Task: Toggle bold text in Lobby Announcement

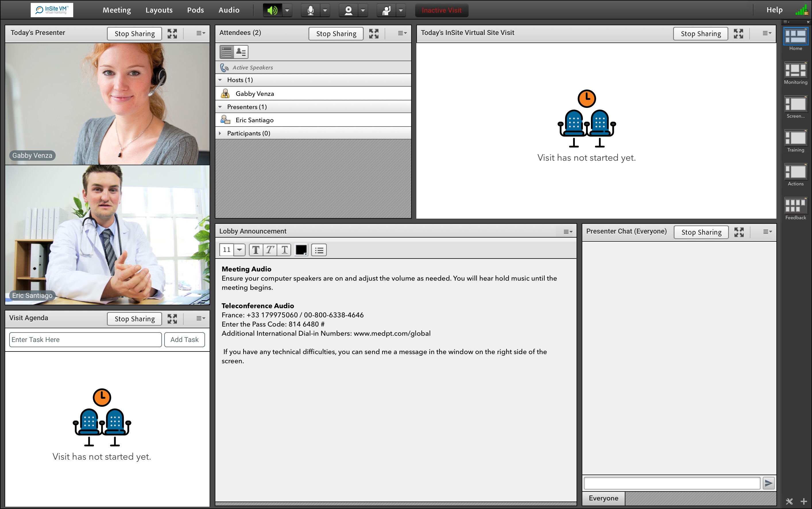Action: (x=256, y=250)
